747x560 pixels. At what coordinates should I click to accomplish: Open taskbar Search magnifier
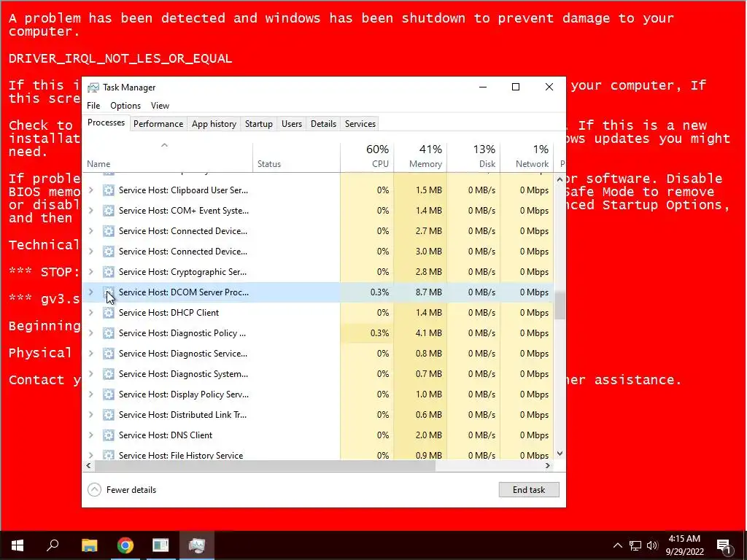pyautogui.click(x=53, y=545)
